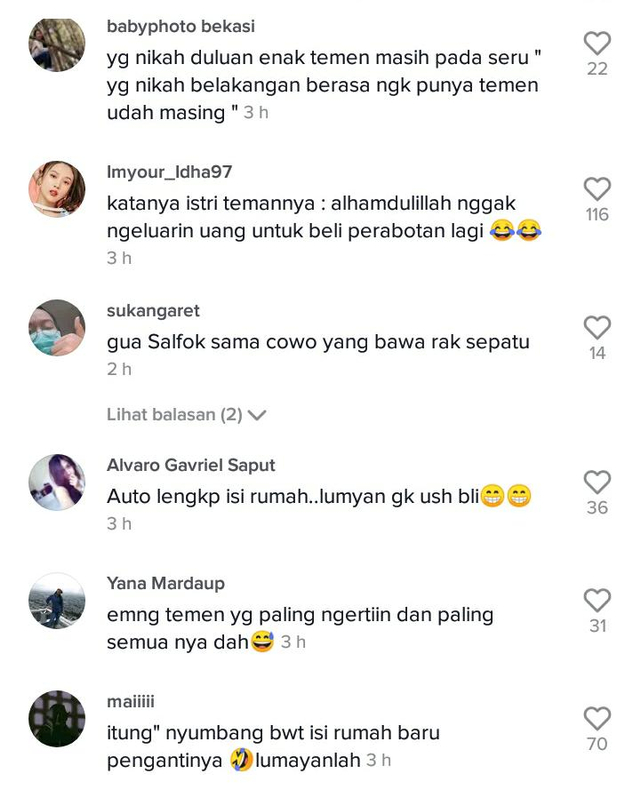Go to username babyphoto bekasi
Image resolution: width=640 pixels, height=789 pixels.
181,26
